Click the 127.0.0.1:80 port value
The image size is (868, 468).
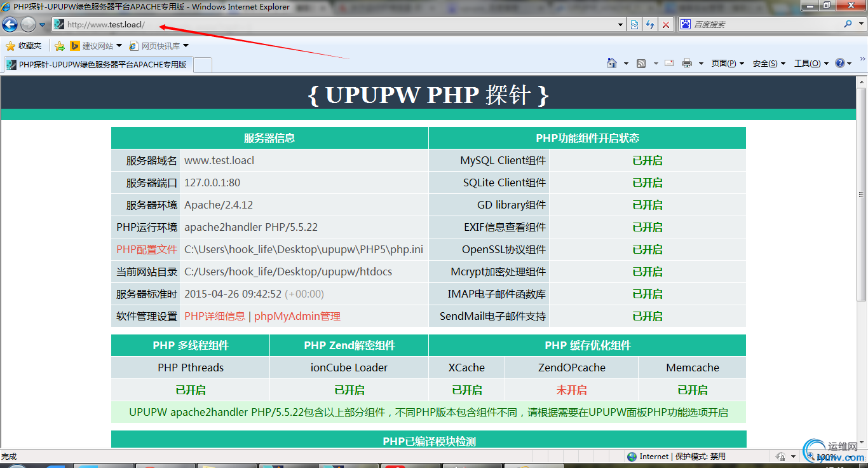(212, 182)
